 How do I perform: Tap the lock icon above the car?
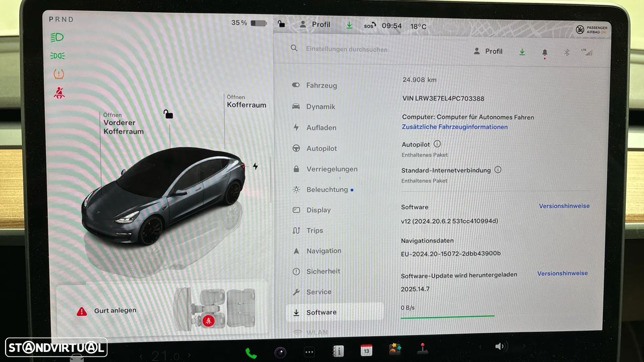(x=168, y=114)
